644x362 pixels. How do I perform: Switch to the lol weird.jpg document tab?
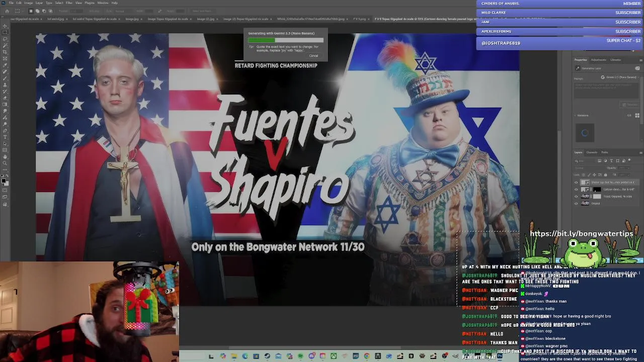tap(55, 19)
